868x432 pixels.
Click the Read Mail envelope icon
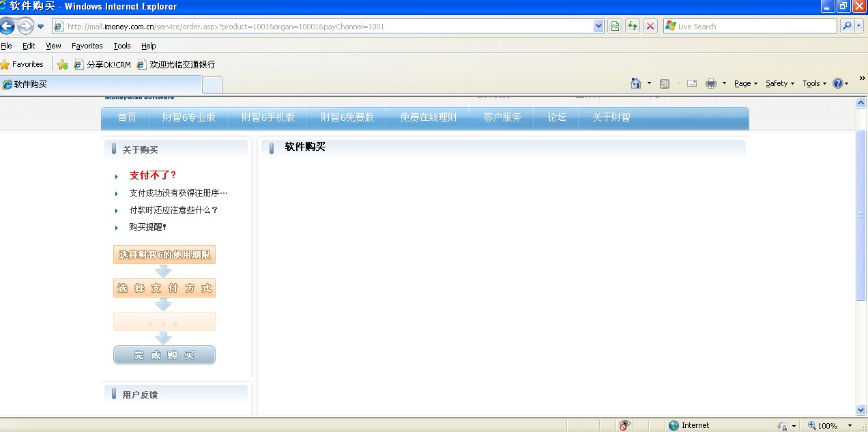point(691,83)
